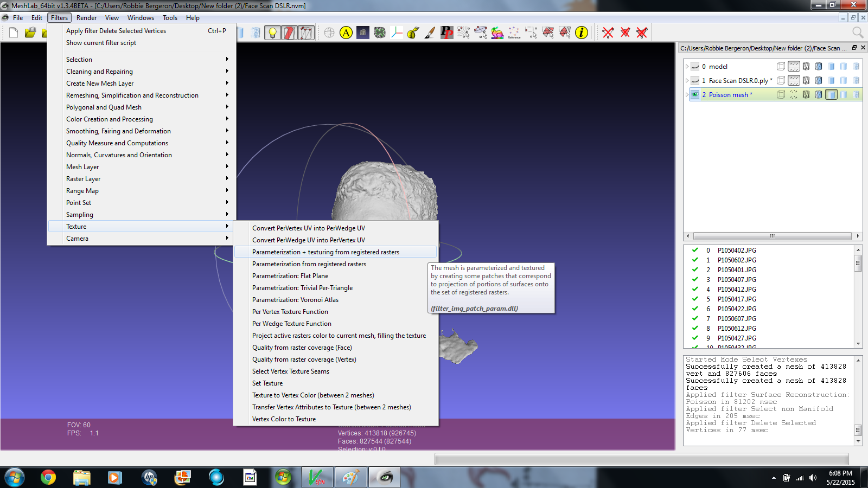Enable bounding box for model layer
868x488 pixels.
point(781,67)
